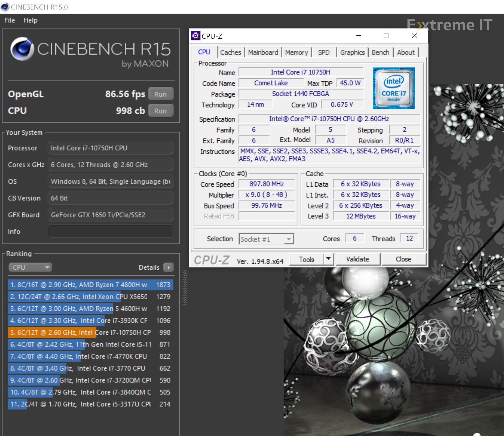
Task: Run the OpenGL benchmark
Action: [161, 94]
